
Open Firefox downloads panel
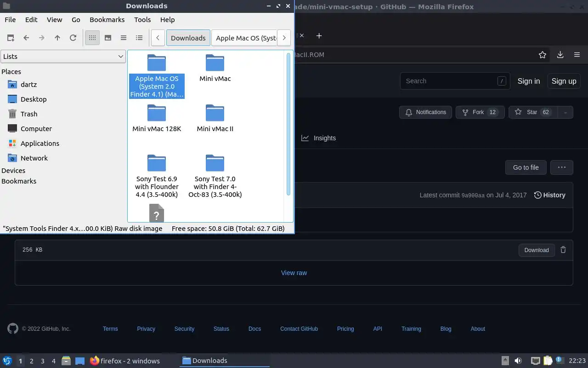point(560,55)
